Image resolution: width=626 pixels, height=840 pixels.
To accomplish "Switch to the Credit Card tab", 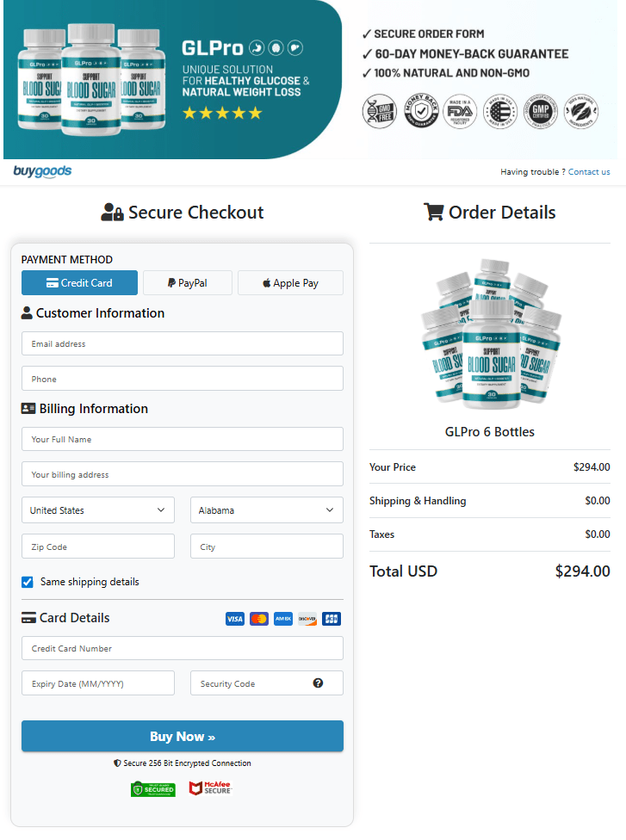I will point(79,282).
